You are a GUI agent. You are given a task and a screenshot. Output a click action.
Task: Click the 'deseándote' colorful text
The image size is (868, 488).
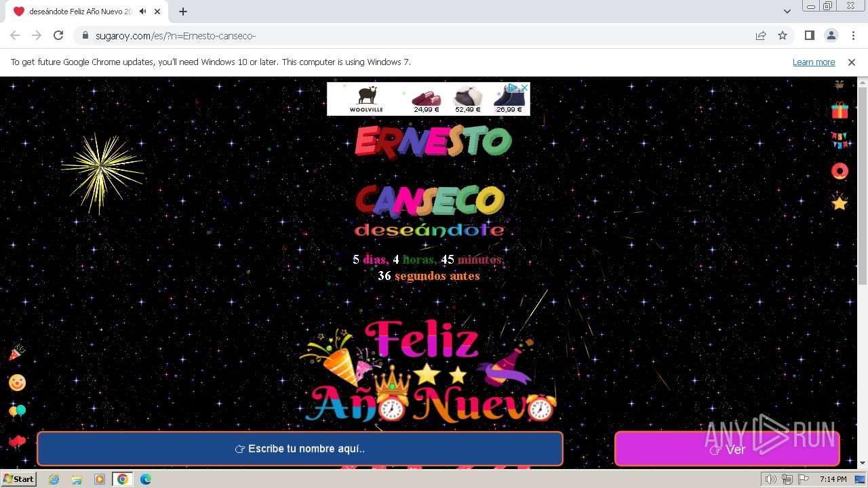click(430, 230)
